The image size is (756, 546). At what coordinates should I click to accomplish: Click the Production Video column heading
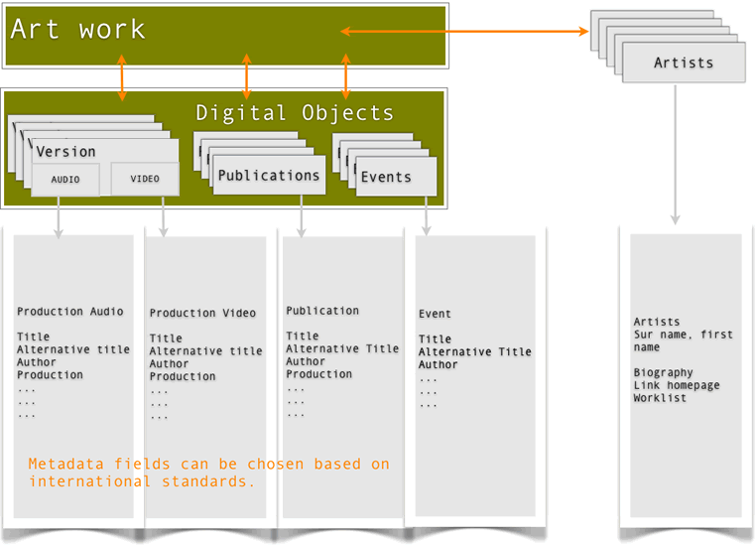pyautogui.click(x=202, y=314)
